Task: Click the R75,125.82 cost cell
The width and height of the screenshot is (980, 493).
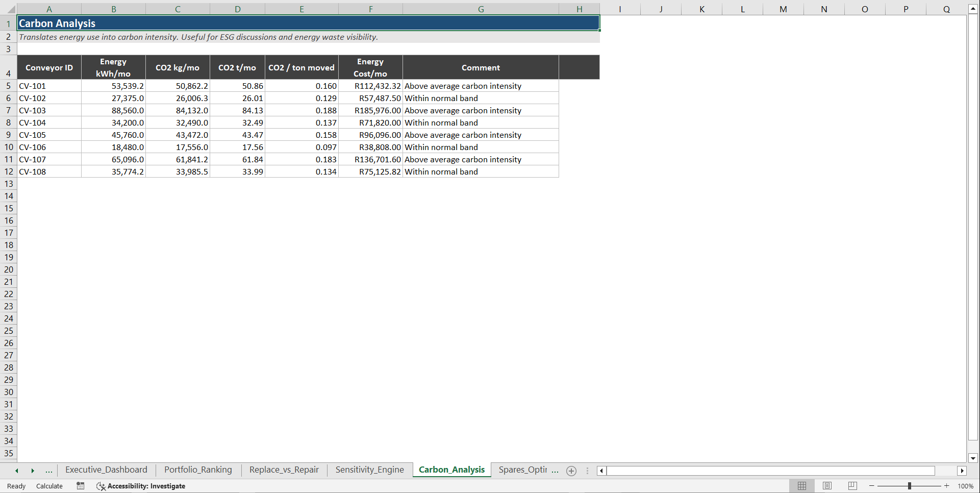Action: [370, 171]
